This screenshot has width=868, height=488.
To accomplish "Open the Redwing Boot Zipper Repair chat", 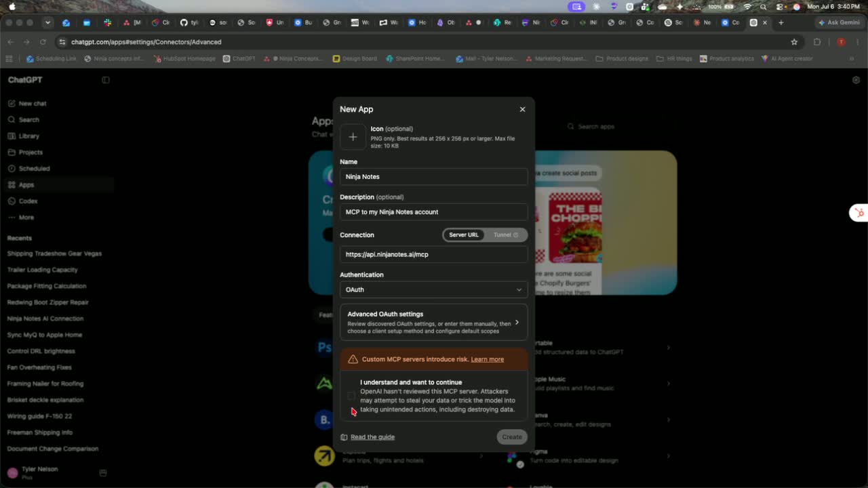I will tap(48, 302).
